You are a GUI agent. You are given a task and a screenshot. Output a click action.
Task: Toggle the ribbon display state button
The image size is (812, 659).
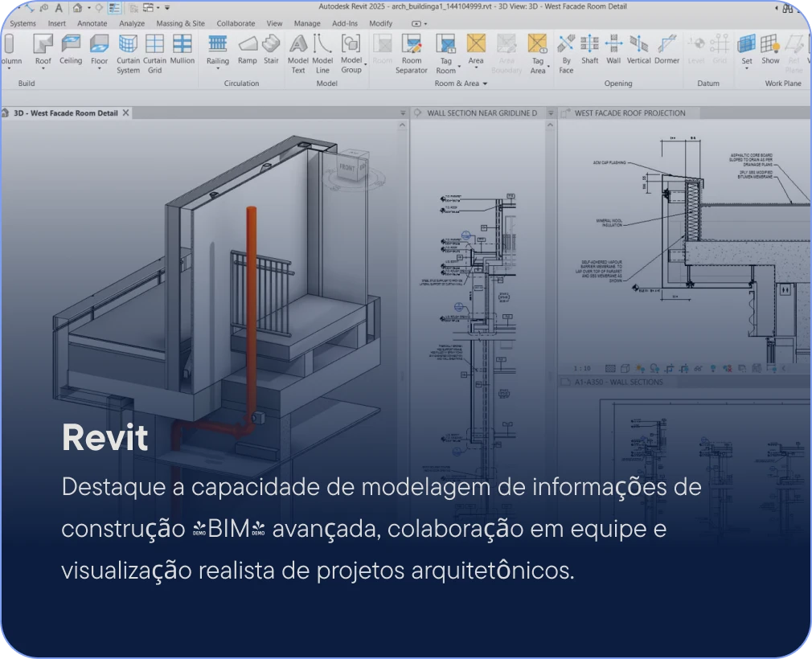click(x=416, y=24)
